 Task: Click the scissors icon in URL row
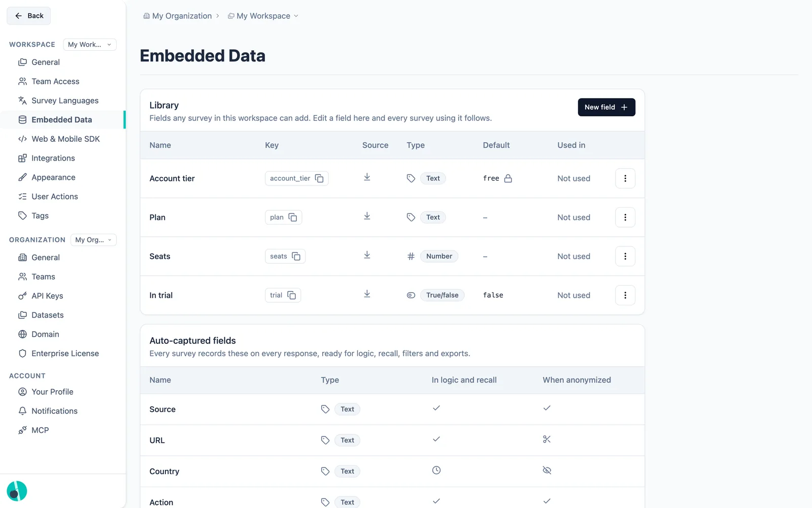(547, 439)
